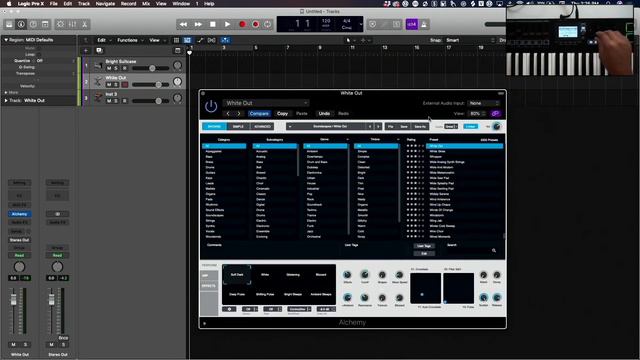
Task: Open the Mix menu in menu bar
Action: (x=146, y=4)
